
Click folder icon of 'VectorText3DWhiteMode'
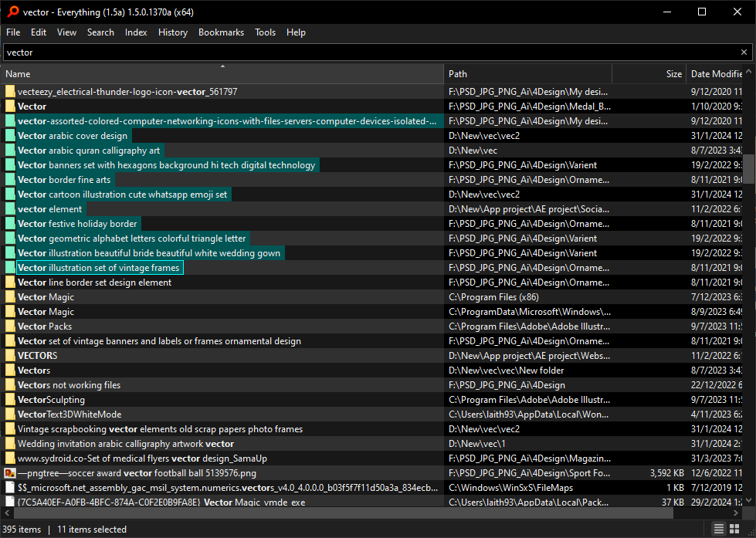(10, 414)
